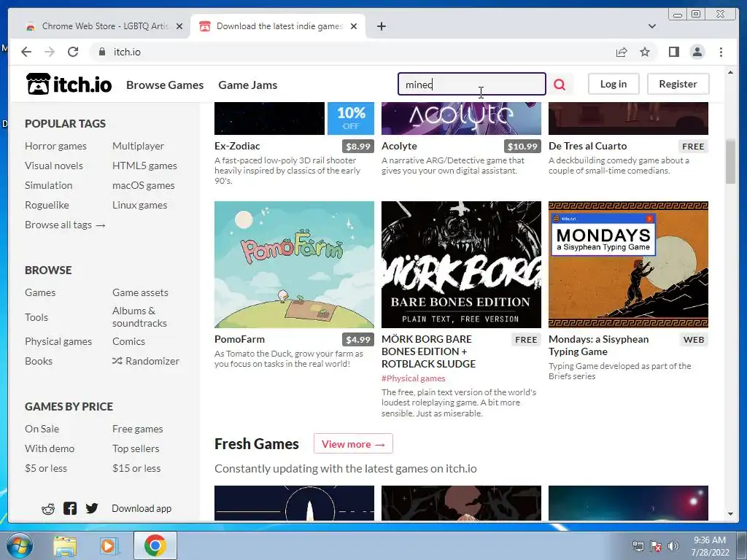This screenshot has width=747, height=560.
Task: Click the volume speaker tray icon
Action: (x=673, y=546)
